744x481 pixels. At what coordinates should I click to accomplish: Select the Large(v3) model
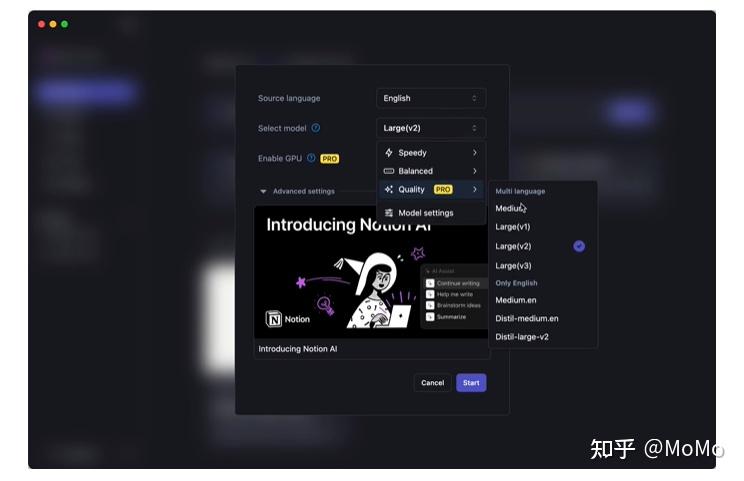click(542, 266)
